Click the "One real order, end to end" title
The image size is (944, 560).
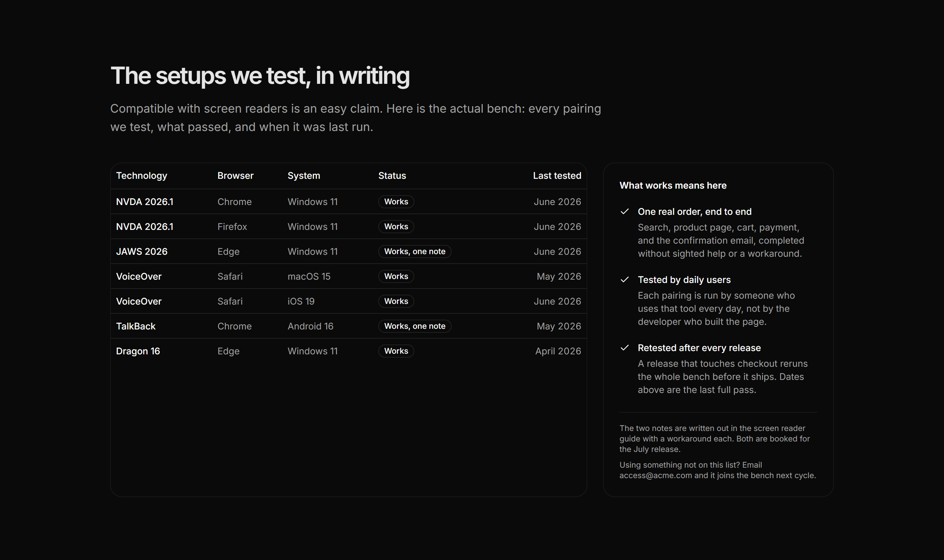[695, 212]
